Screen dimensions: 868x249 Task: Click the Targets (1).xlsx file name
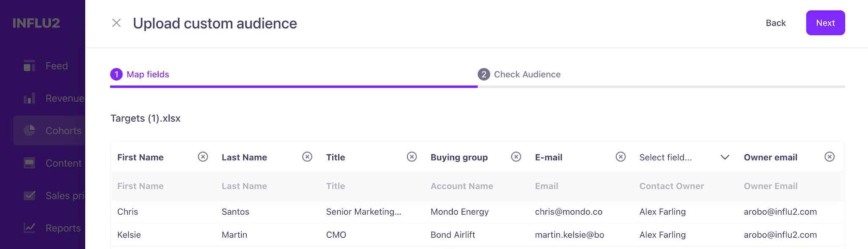[x=145, y=118]
